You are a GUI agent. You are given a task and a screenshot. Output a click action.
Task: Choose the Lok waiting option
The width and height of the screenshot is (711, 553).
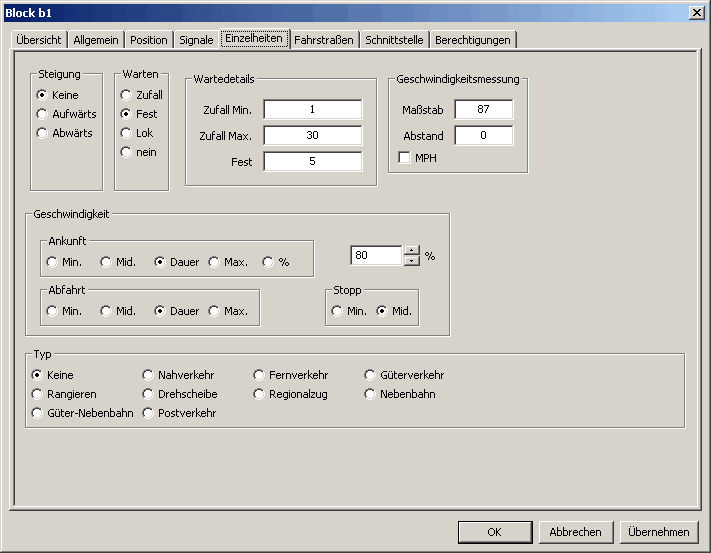[126, 133]
